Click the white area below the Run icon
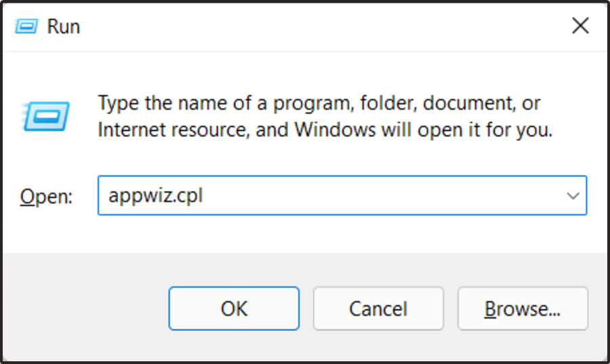 coord(46,156)
